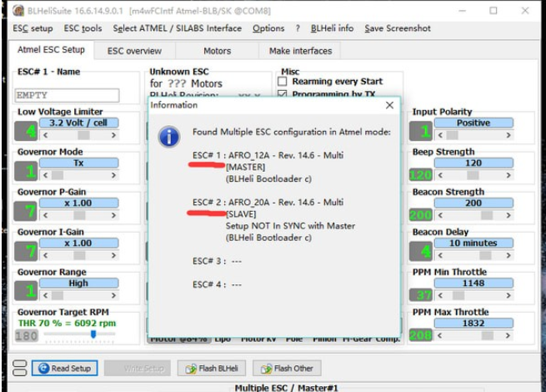Viewport: 546px width, 392px height.
Task: Increase Low Voltage Limiter with right arrow
Action: (113, 135)
